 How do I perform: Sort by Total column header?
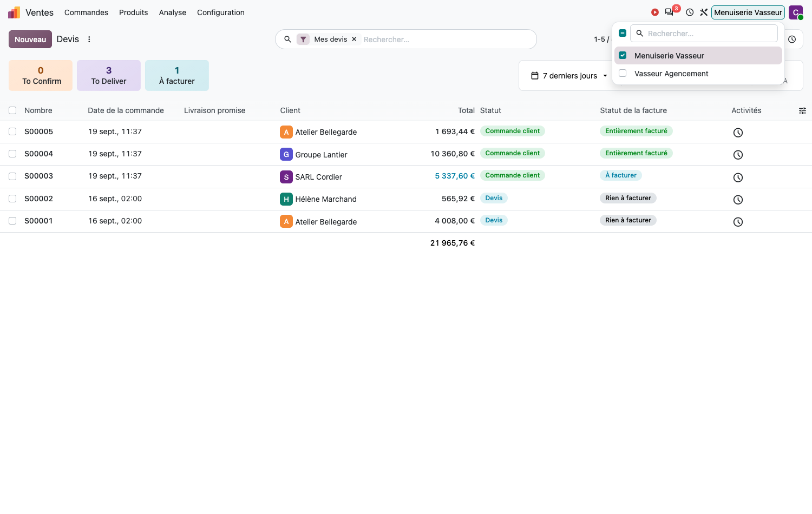coord(466,110)
